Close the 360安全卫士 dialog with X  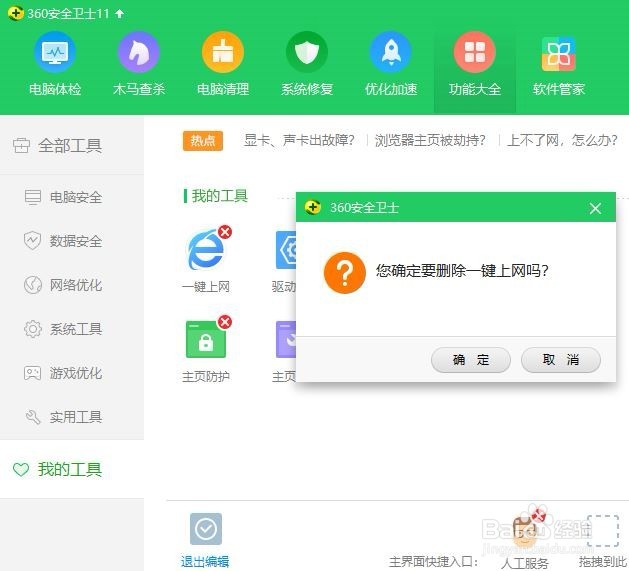[595, 208]
